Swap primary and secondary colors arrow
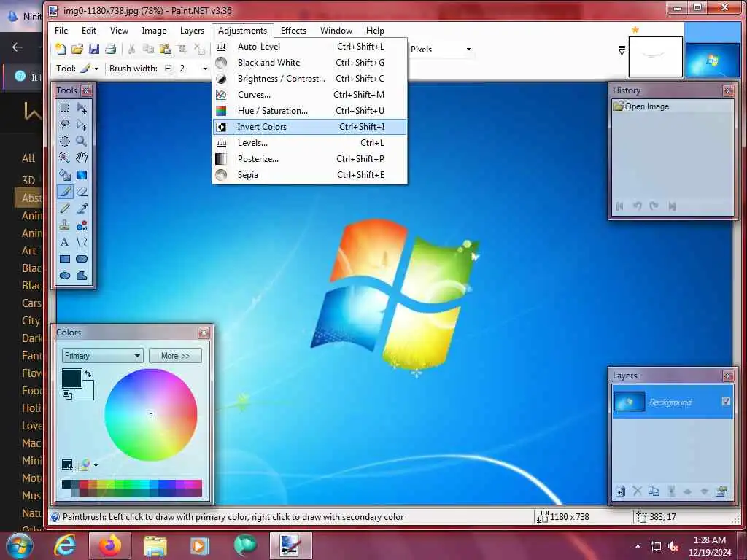 (x=88, y=374)
